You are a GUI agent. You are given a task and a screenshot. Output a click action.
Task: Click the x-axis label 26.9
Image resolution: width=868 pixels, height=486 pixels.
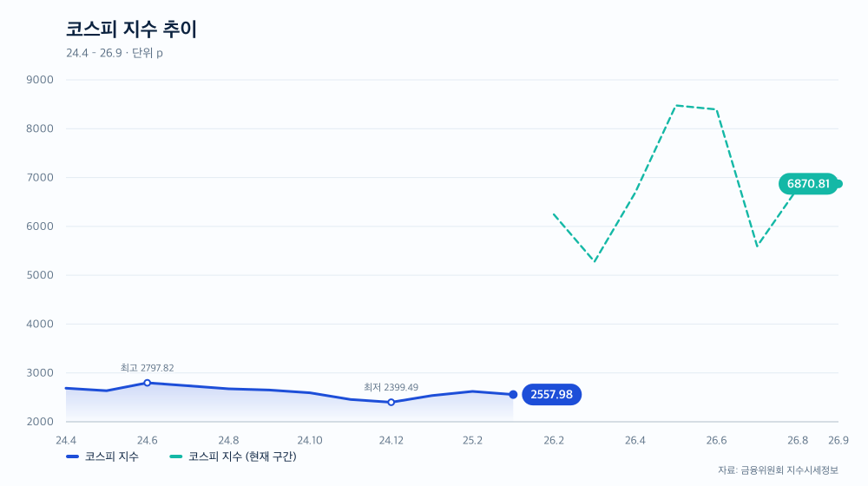[x=838, y=441]
